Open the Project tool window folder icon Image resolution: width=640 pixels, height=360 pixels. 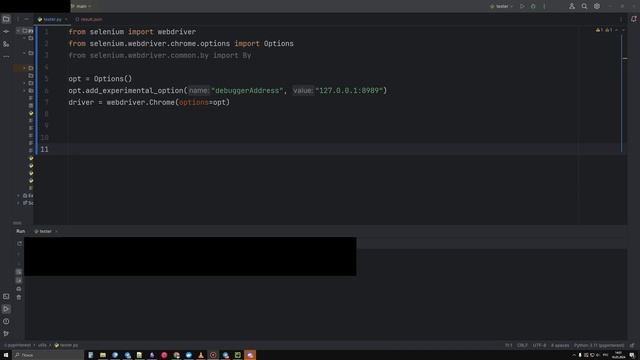click(x=6, y=19)
